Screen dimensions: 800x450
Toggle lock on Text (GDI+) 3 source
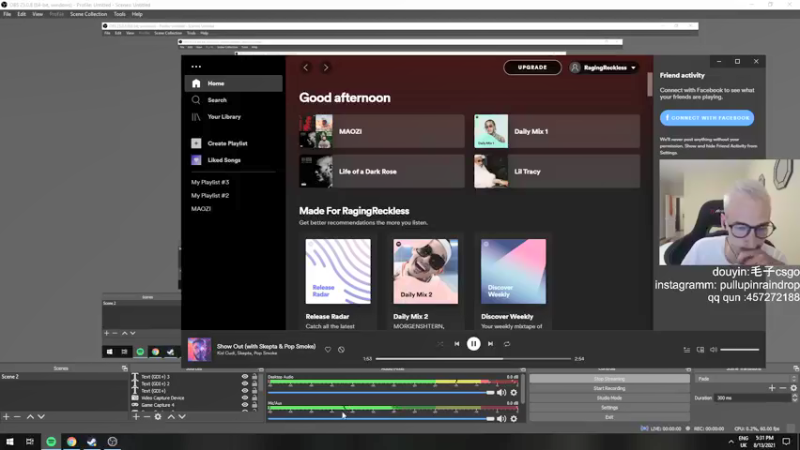coord(255,377)
